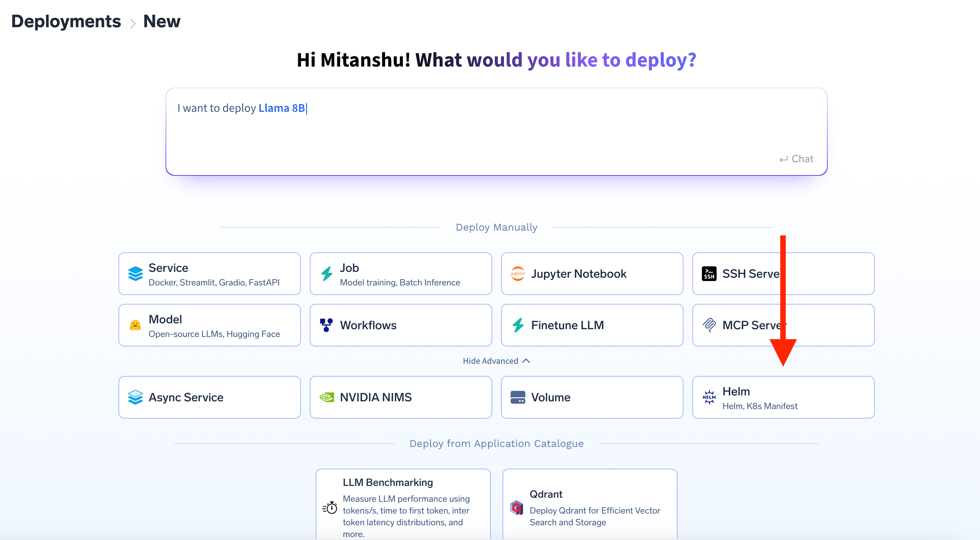
Task: Select the Model deployment card
Action: (210, 325)
